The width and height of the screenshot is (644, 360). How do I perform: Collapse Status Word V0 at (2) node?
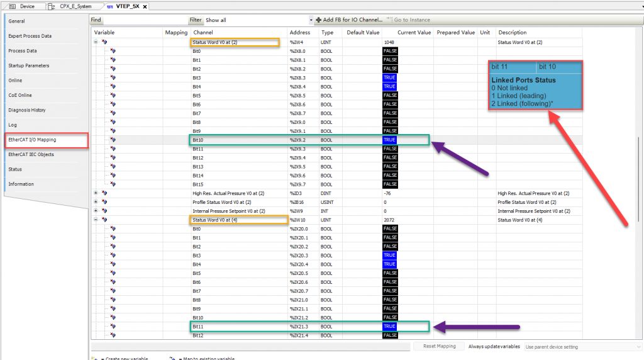[96, 42]
